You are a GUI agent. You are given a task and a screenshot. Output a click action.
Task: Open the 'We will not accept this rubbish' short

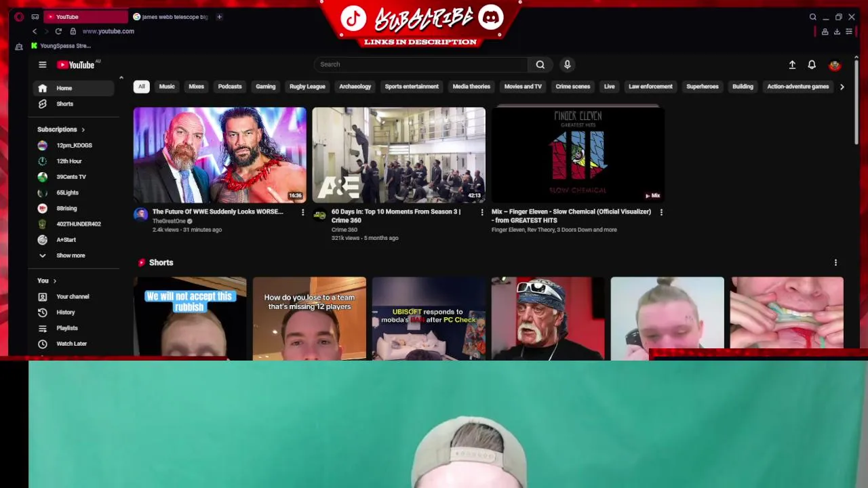tap(190, 318)
